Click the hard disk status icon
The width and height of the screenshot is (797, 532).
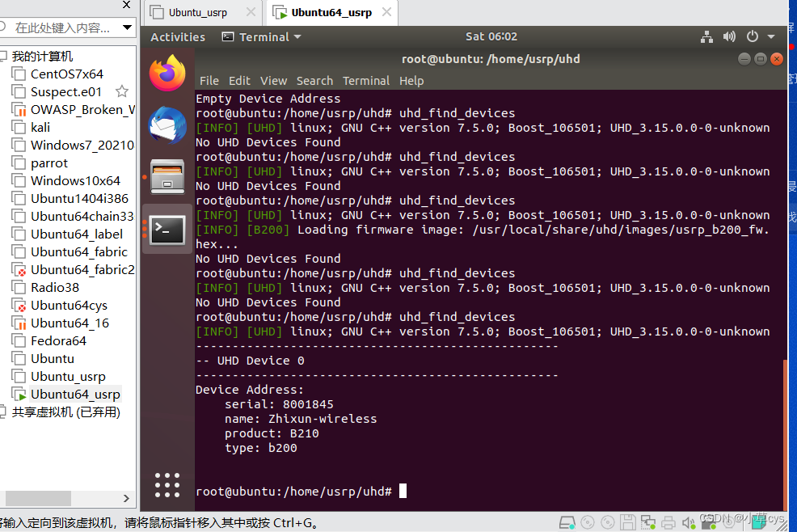point(566,522)
